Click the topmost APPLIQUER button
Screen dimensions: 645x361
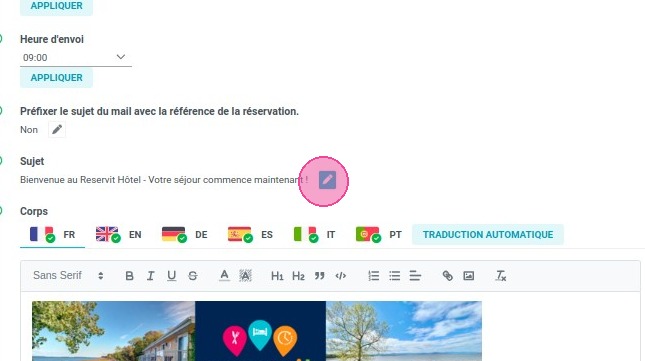pos(56,6)
